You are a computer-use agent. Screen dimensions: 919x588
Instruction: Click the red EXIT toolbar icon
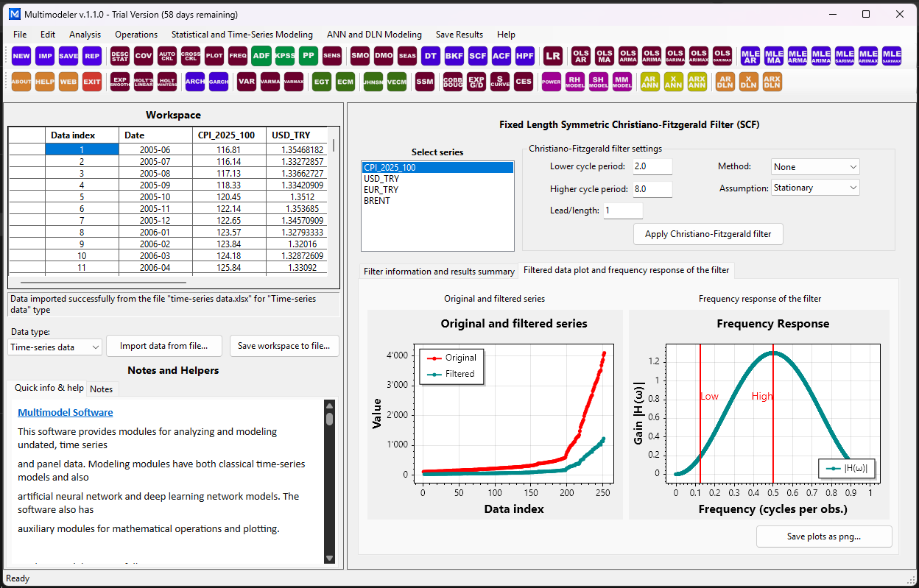click(x=92, y=82)
